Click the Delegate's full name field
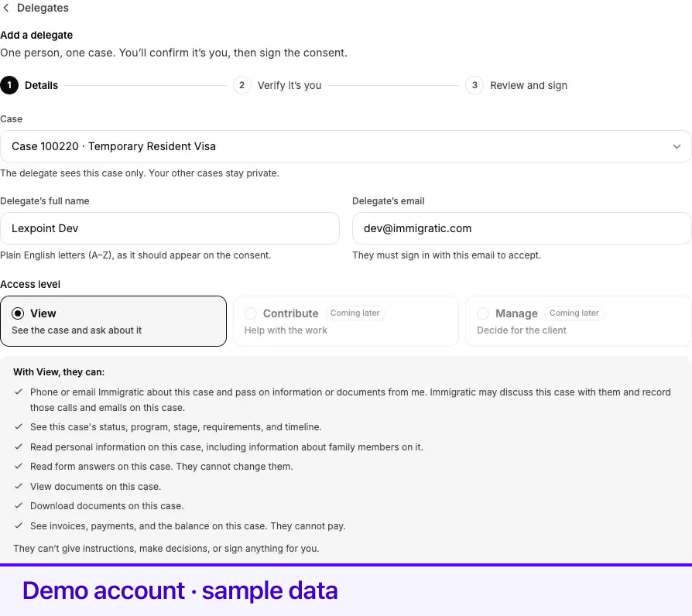This screenshot has height=616, width=692. [170, 228]
